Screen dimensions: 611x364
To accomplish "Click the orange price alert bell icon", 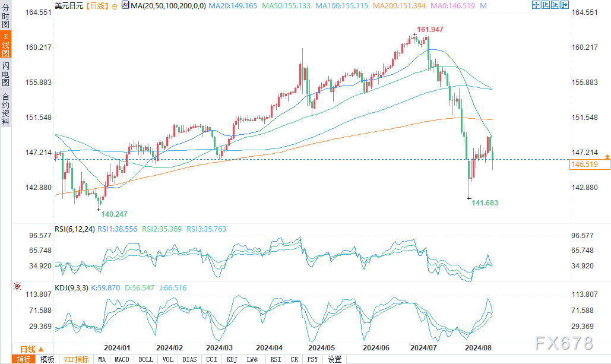I will (607, 156).
